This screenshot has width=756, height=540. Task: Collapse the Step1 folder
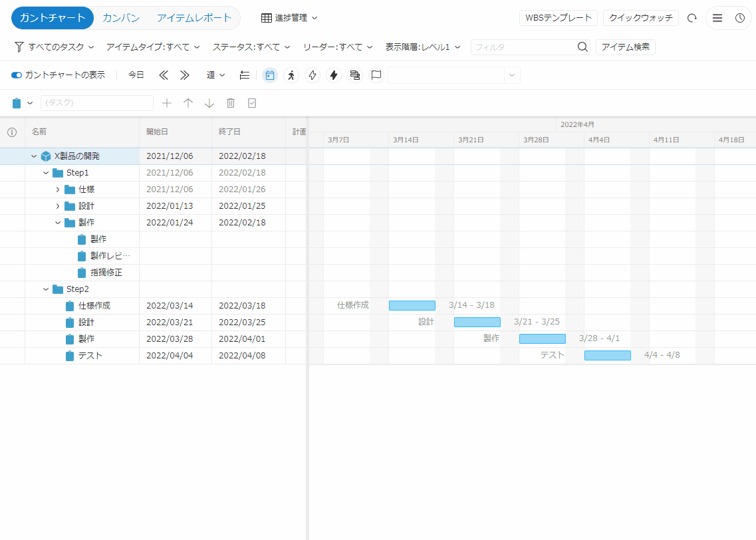[46, 173]
